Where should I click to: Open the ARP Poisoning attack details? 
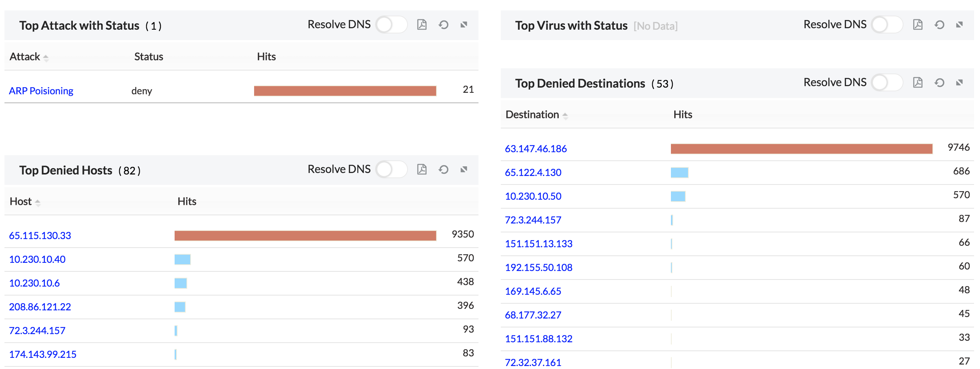41,91
